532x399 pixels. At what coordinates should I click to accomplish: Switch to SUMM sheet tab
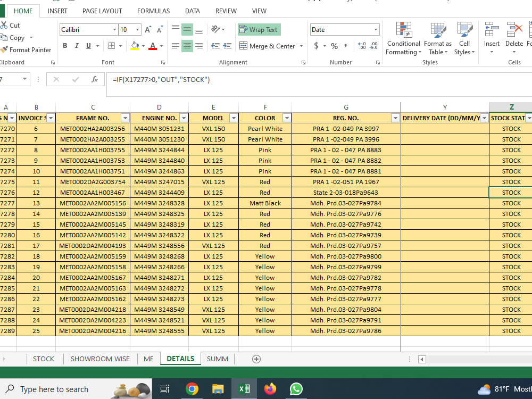click(218, 359)
